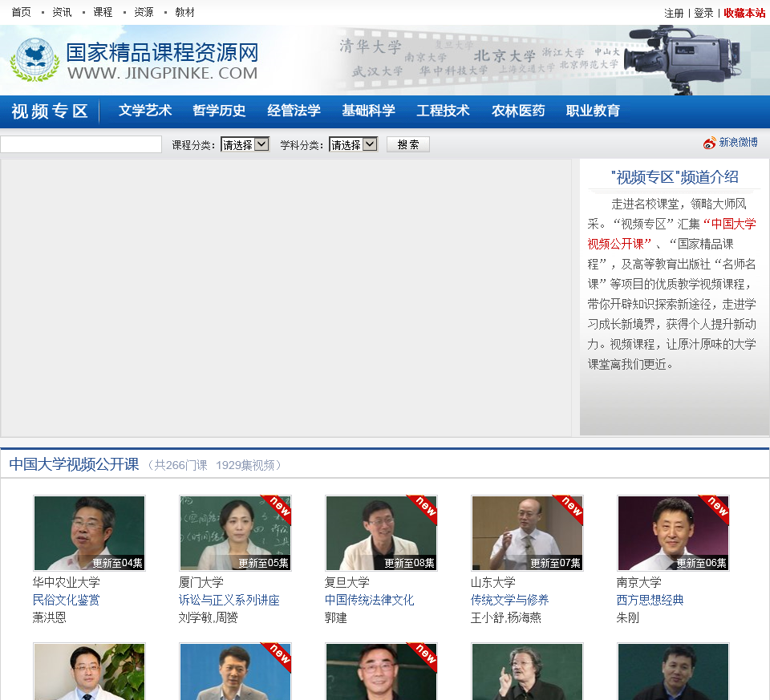
Task: Click 收藏本站 to bookmark the site
Action: (744, 14)
